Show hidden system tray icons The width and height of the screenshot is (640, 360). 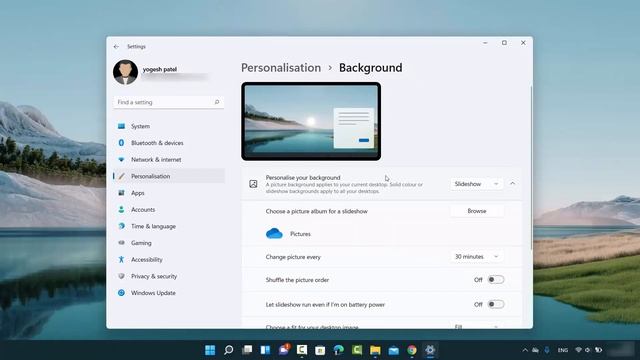[x=525, y=350]
